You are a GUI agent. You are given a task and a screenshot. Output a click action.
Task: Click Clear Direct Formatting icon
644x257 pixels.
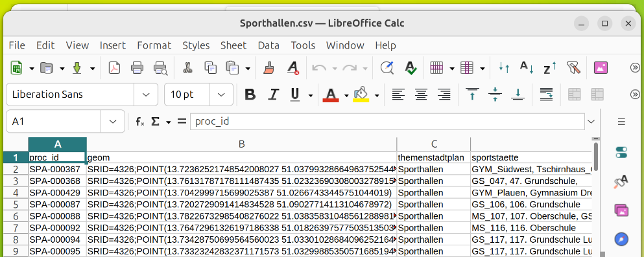click(x=293, y=68)
